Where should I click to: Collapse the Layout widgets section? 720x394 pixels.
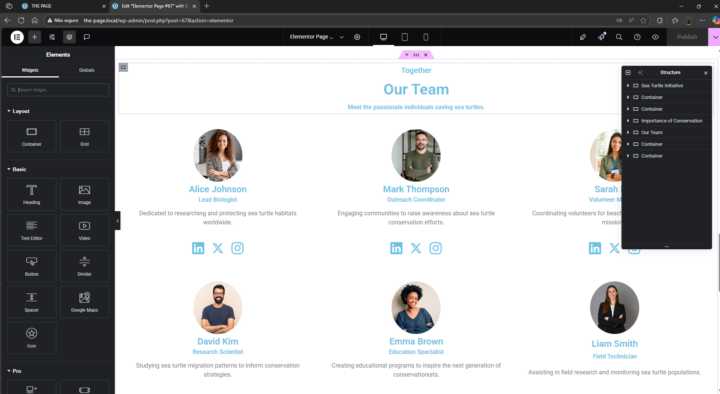click(18, 111)
